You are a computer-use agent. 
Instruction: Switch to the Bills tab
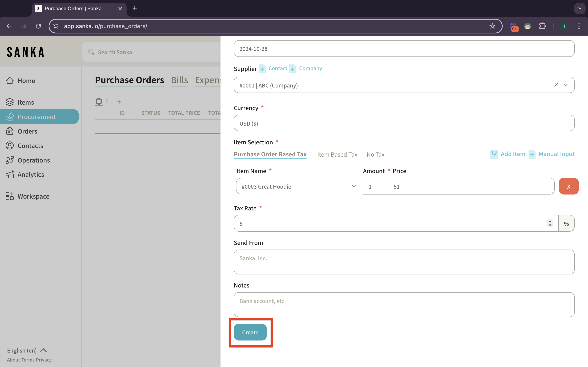[179, 80]
